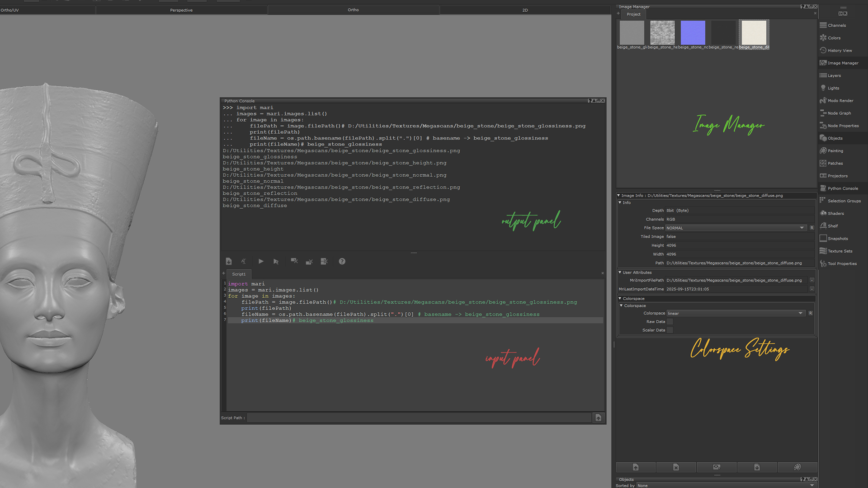Collapse the Info section
The image size is (868, 488).
620,202
